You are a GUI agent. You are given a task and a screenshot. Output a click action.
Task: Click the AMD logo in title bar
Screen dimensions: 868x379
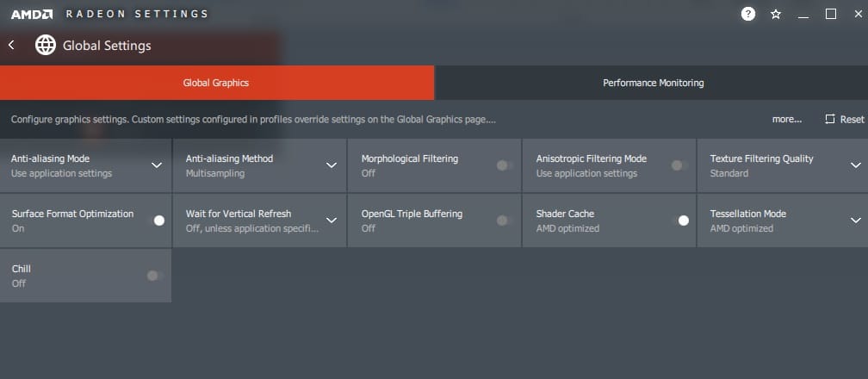(32, 14)
